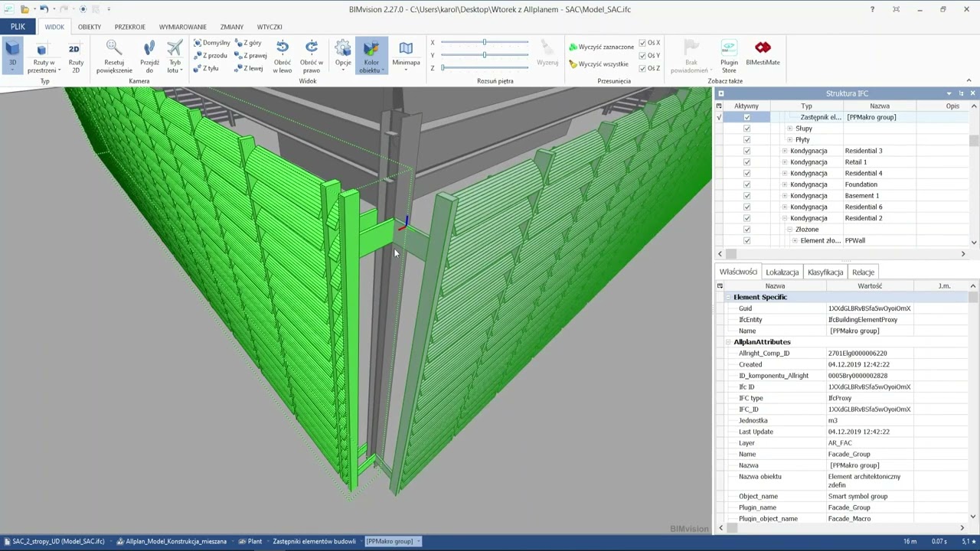Image resolution: width=980 pixels, height=551 pixels.
Task: Switch to the WYMIAROWANIE ribbon tab
Action: 183,27
